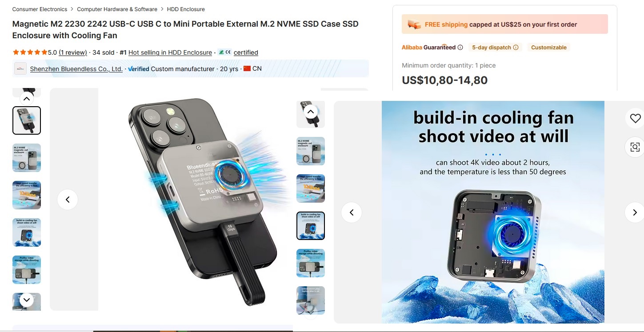Open the 1 review link
Screen dimensions: 644x332
coord(73,52)
